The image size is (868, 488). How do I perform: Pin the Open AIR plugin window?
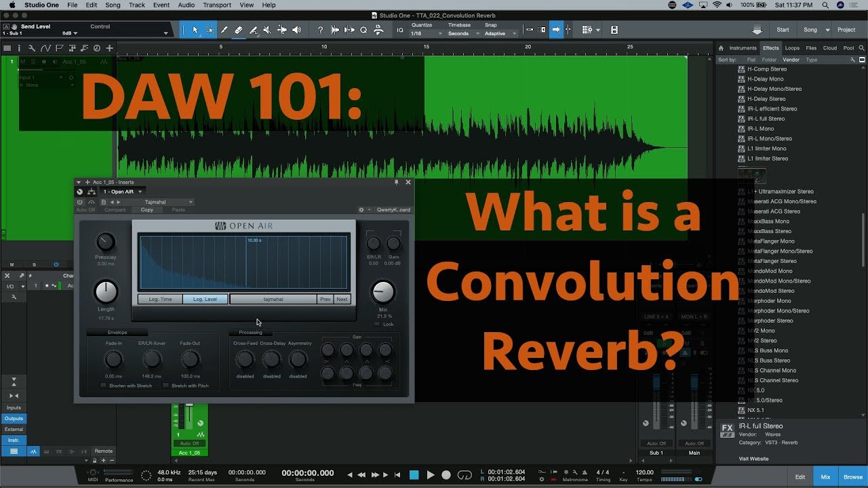click(x=397, y=182)
